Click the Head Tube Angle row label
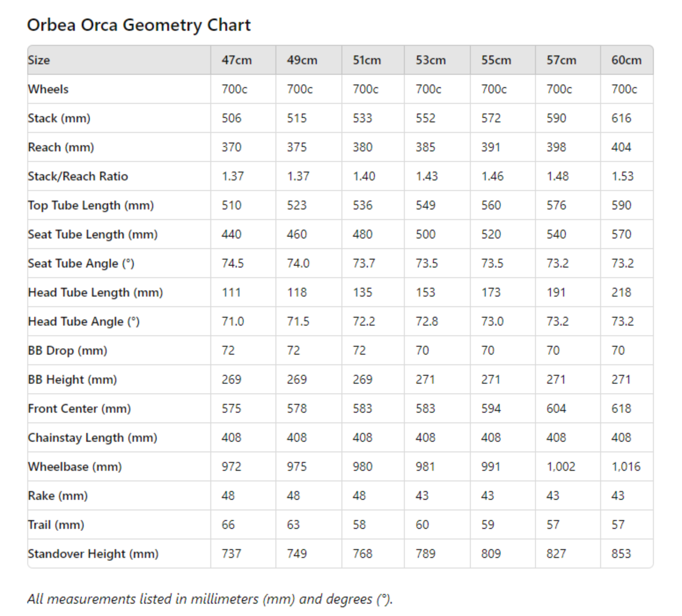682x616 pixels. click(x=84, y=321)
